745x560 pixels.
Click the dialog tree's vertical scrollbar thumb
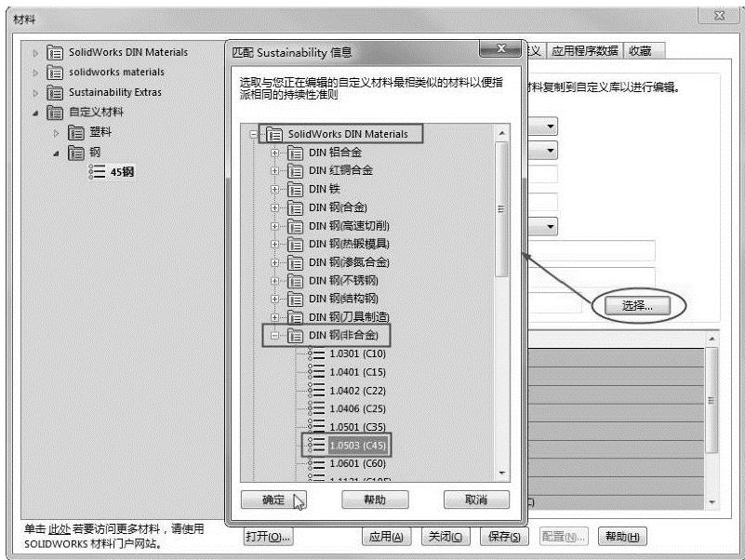click(501, 209)
